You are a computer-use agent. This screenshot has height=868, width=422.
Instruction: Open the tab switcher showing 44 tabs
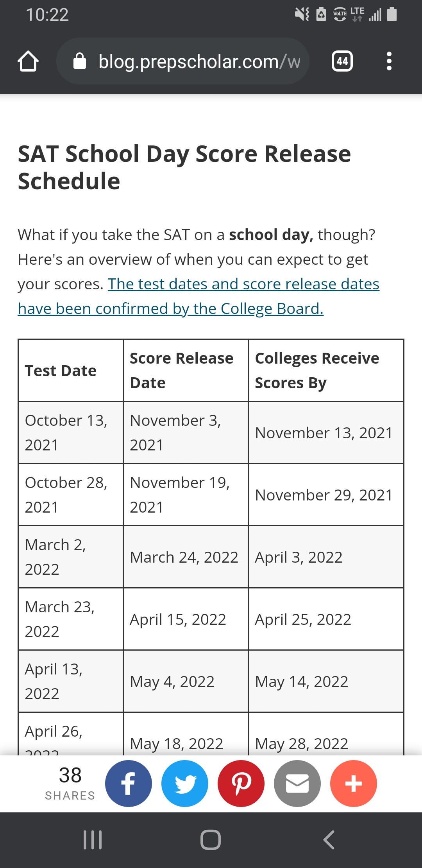(342, 61)
